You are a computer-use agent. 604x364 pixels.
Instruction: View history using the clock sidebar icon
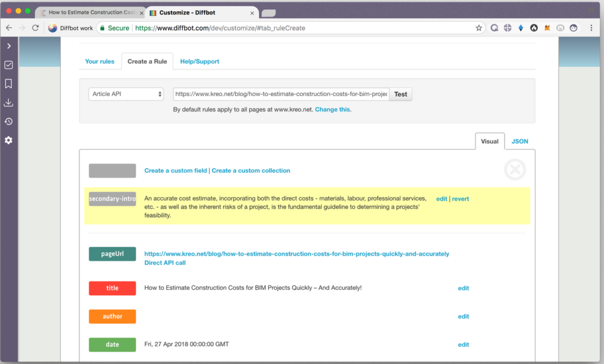[8, 121]
